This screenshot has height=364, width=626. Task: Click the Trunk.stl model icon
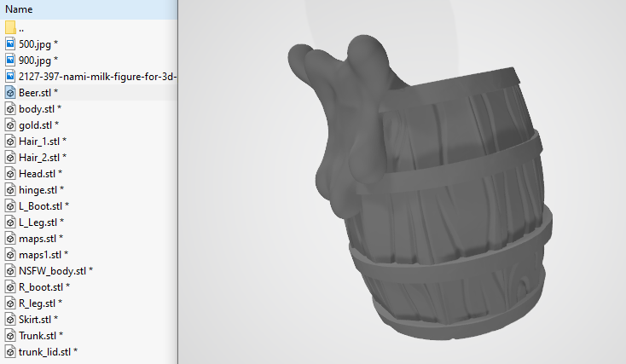10,336
